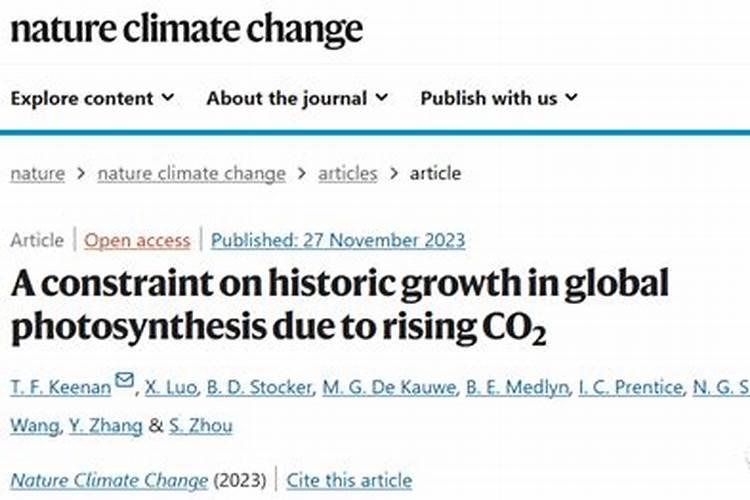Click the envelope icon beside T. F. Keenan
The width and height of the screenshot is (750, 500).
pos(124,380)
